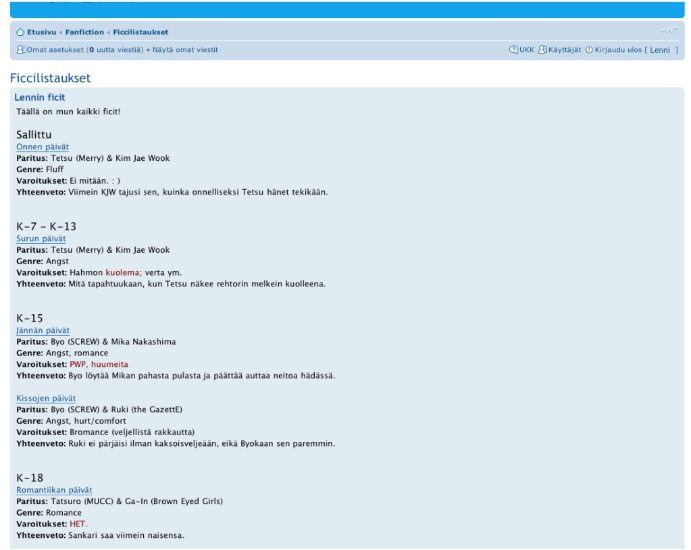This screenshot has width=691, height=550.
Task: Click Näytä omat viestit link
Action: point(185,50)
